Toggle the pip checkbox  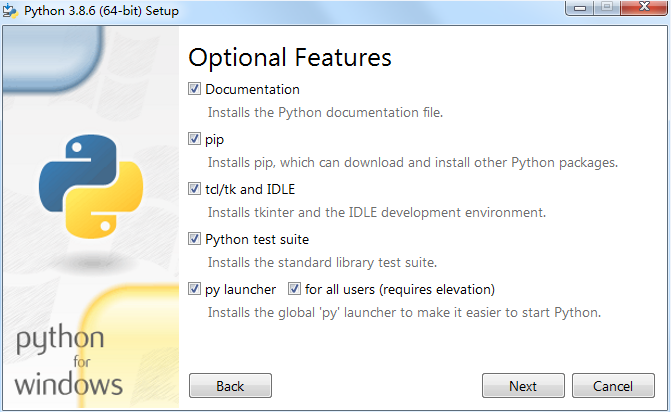coord(195,139)
